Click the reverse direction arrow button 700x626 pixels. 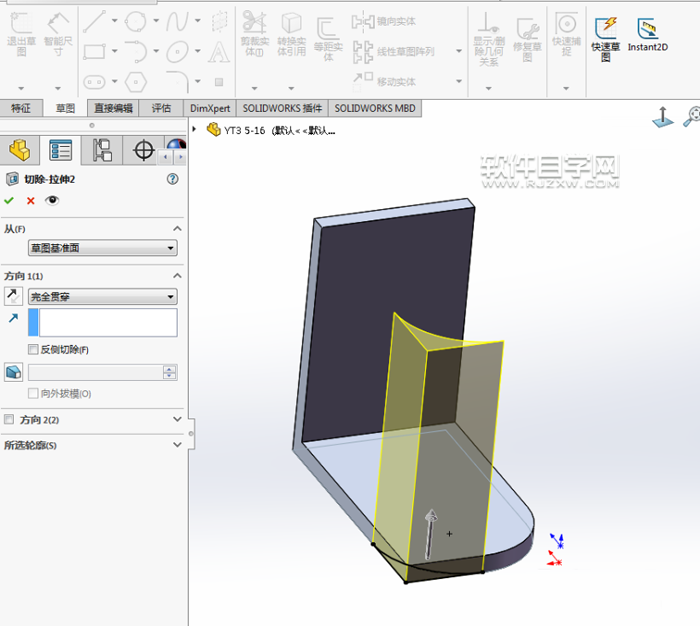[x=13, y=296]
